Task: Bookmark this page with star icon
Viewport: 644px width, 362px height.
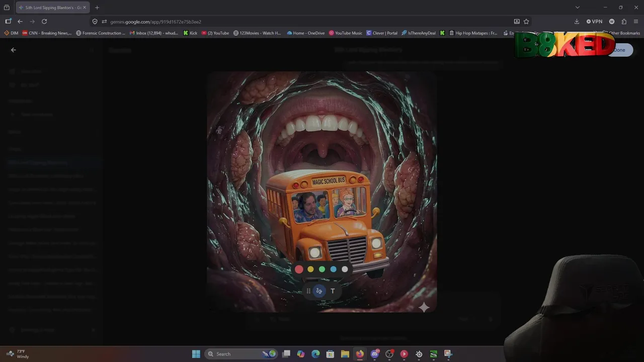Action: 526,22
